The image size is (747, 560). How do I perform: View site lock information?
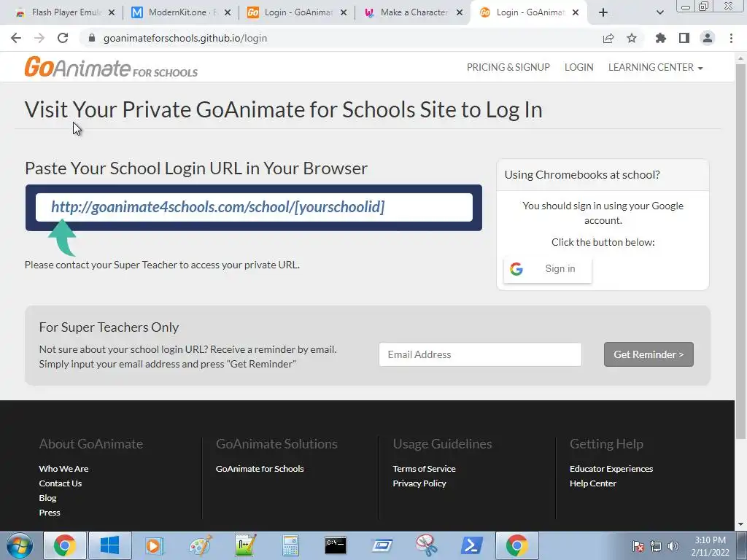point(92,38)
